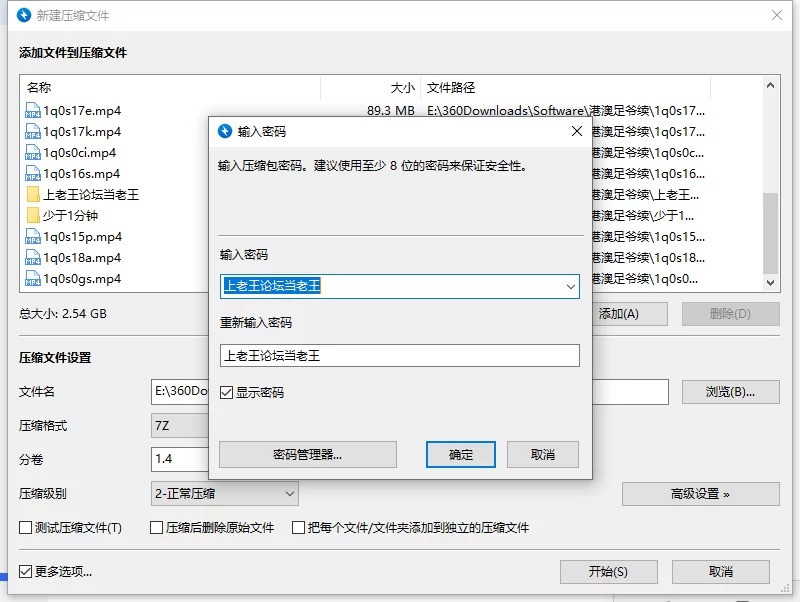This screenshot has height=602, width=800.
Task: Open the 密码管理器 manager
Action: click(x=306, y=454)
